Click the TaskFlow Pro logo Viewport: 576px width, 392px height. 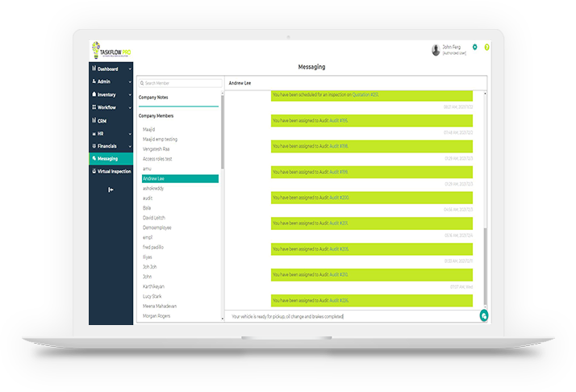point(111,51)
